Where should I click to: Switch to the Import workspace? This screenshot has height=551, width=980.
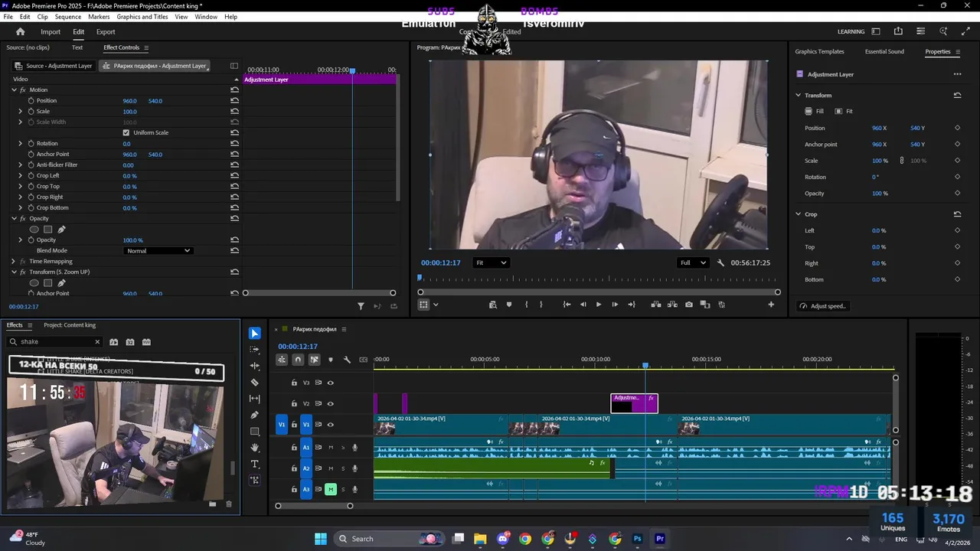click(51, 31)
